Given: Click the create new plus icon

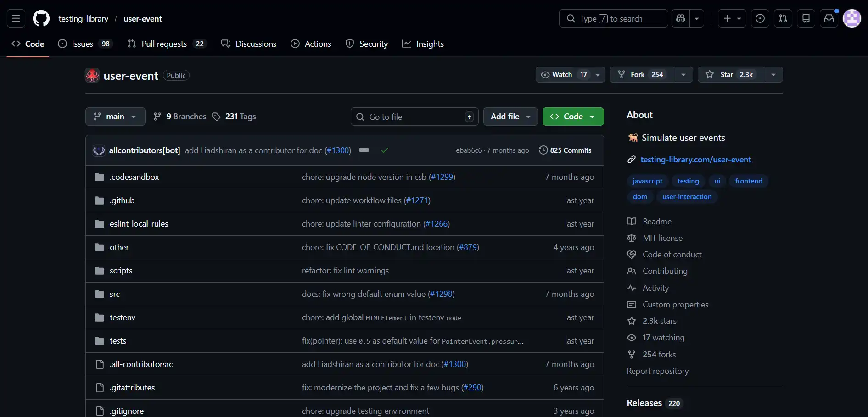Looking at the screenshot, I should click(727, 18).
